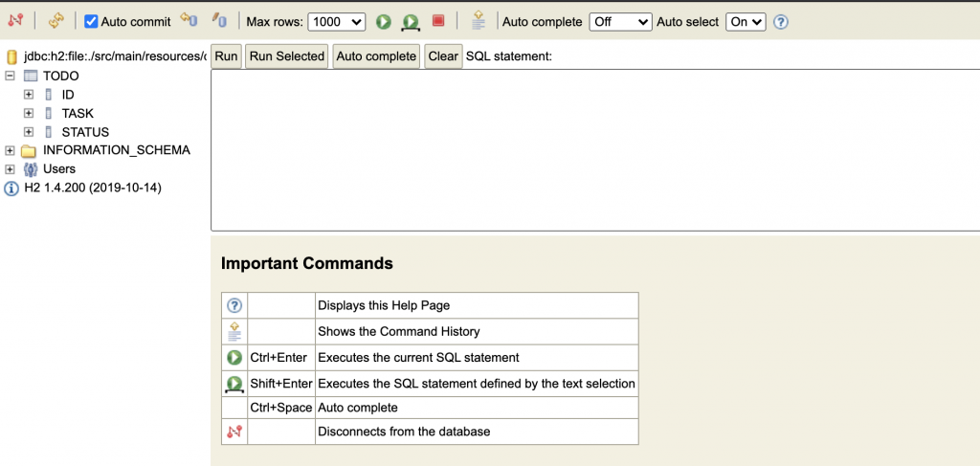Image resolution: width=980 pixels, height=466 pixels.
Task: Click the green Run toolbar icon
Action: (x=383, y=21)
